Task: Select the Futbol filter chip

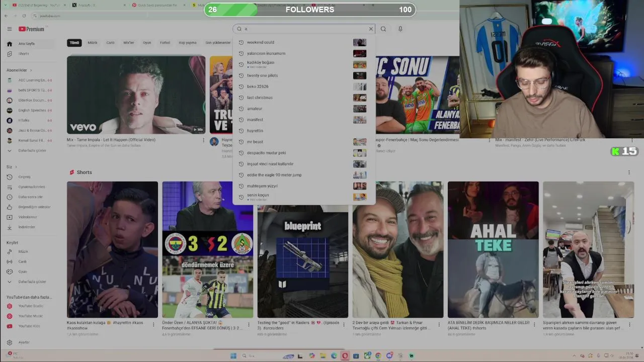Action: (165, 43)
